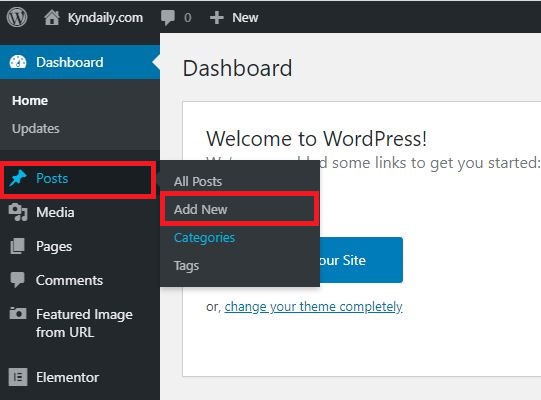Viewport: 541px width, 400px height.
Task: Open All Posts from the flyout
Action: click(x=198, y=182)
